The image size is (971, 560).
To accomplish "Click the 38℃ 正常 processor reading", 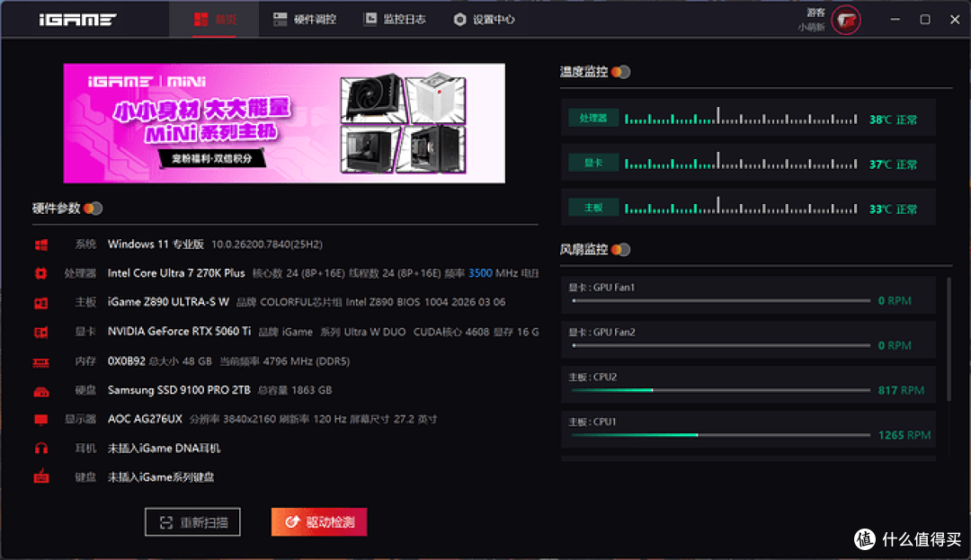I will click(x=893, y=120).
